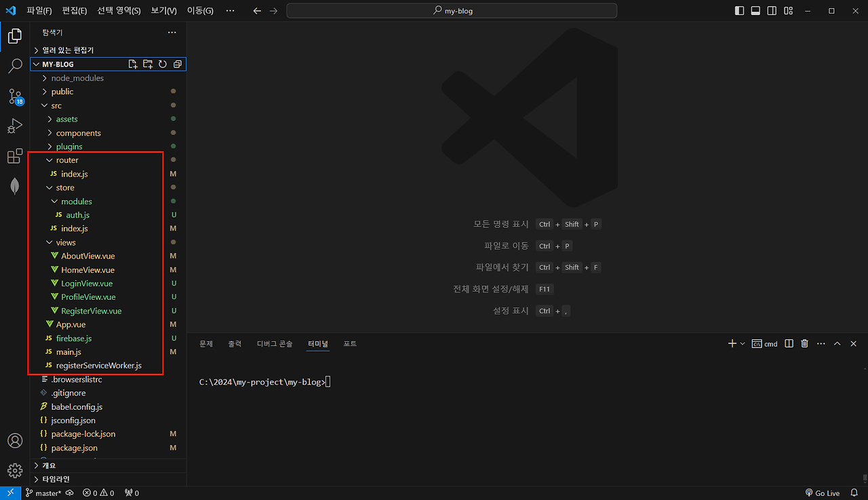
Task: Go back with the navigation arrow
Action: [257, 11]
